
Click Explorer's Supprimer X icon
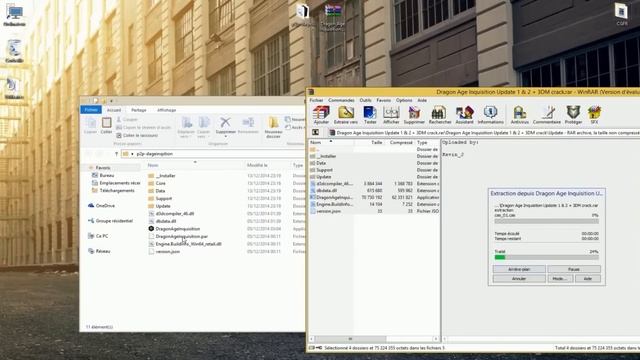pos(225,125)
